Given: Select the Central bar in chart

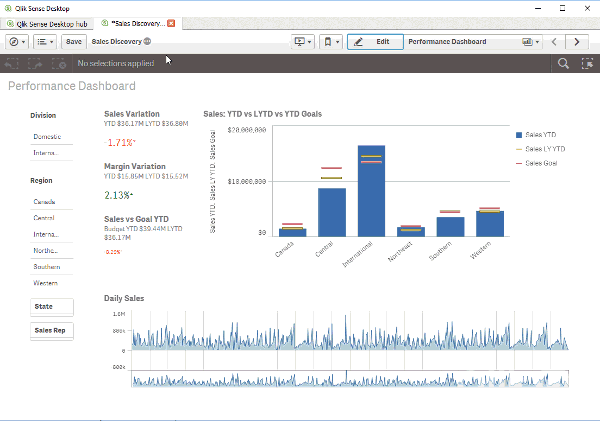Looking at the screenshot, I should pos(332,212).
